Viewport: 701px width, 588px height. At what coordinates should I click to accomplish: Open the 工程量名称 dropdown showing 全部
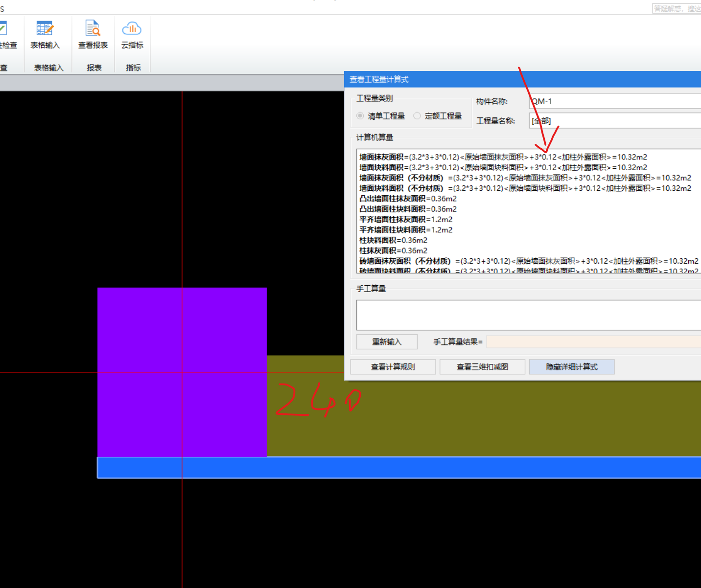point(615,121)
